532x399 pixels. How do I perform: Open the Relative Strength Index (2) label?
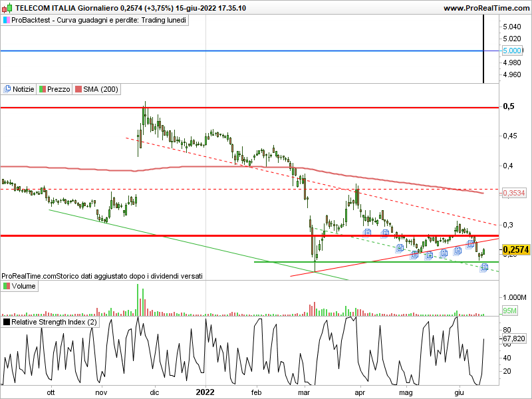pos(54,322)
